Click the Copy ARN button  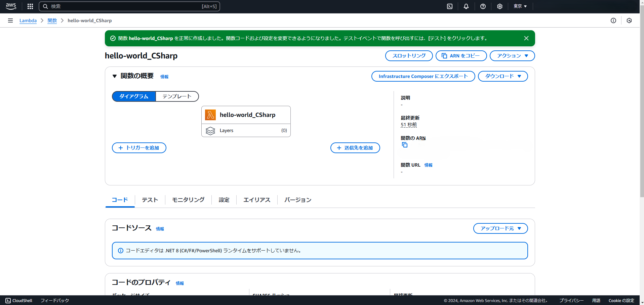point(461,56)
